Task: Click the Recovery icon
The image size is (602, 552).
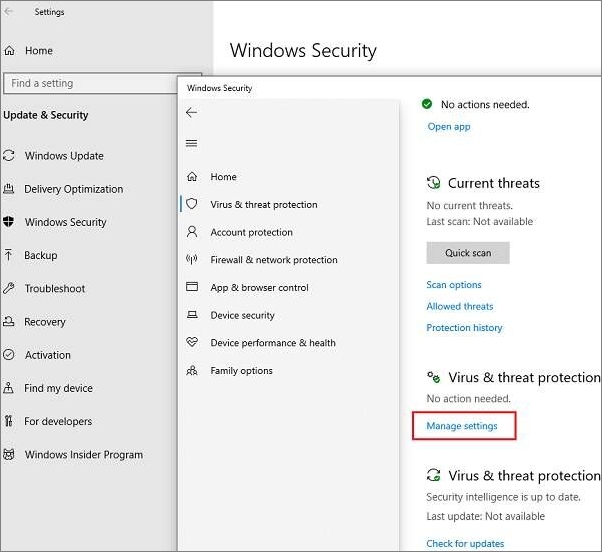Action: [8, 321]
